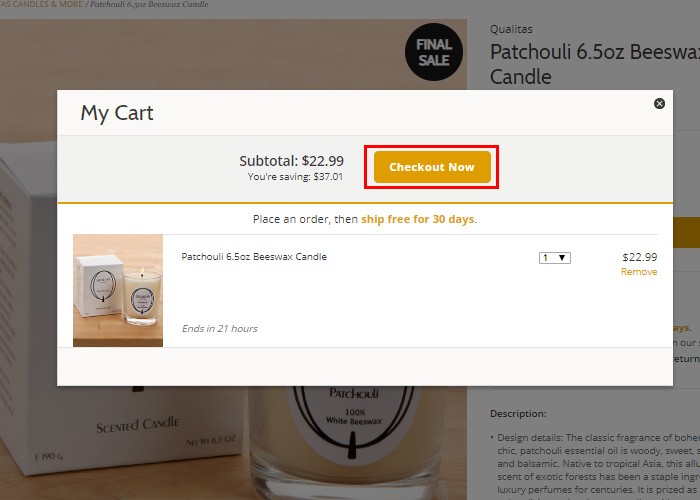Click the orange button behind the cart popup
Screen dimensions: 700x500
point(688,232)
